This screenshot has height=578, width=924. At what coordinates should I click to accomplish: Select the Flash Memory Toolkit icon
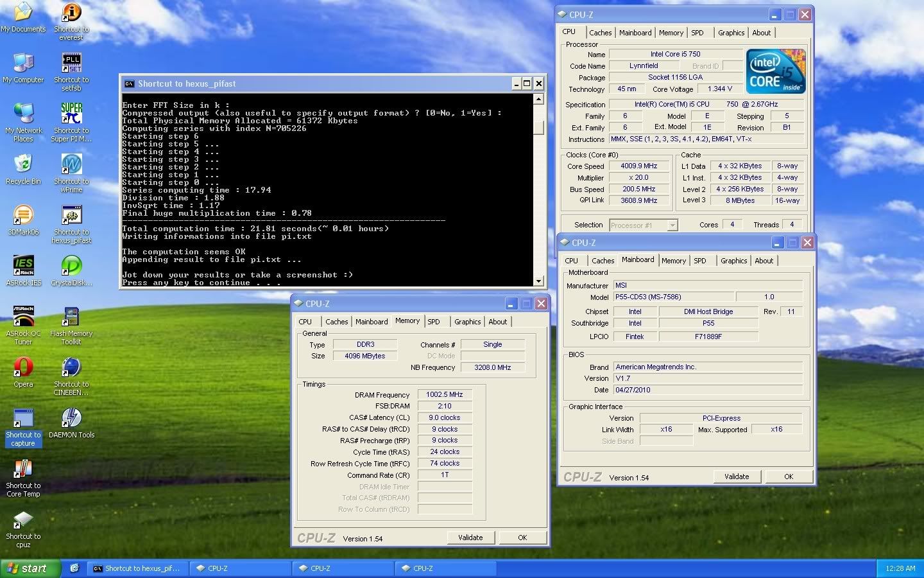(71, 316)
